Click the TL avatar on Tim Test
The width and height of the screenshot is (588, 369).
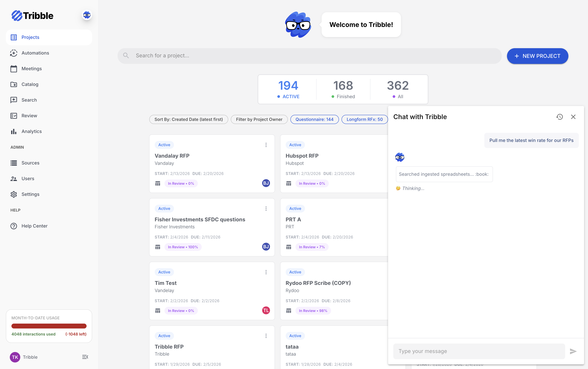(266, 310)
